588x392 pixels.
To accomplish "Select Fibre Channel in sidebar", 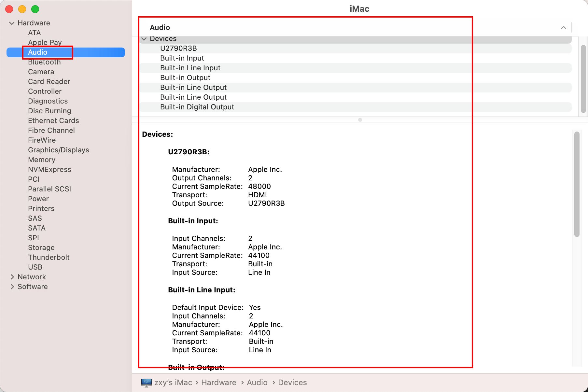I will (51, 131).
